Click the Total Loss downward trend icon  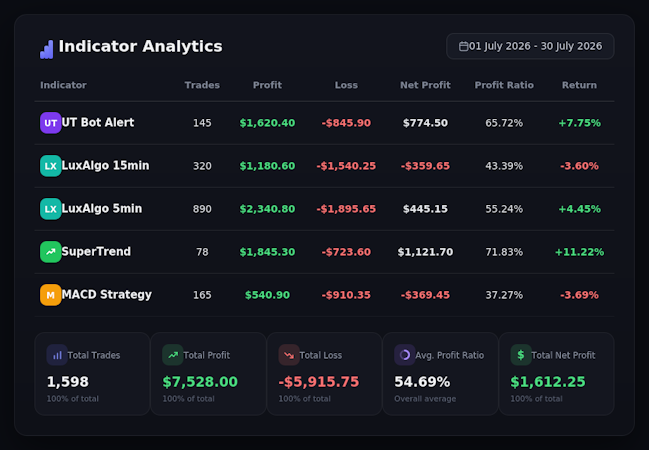pos(289,355)
